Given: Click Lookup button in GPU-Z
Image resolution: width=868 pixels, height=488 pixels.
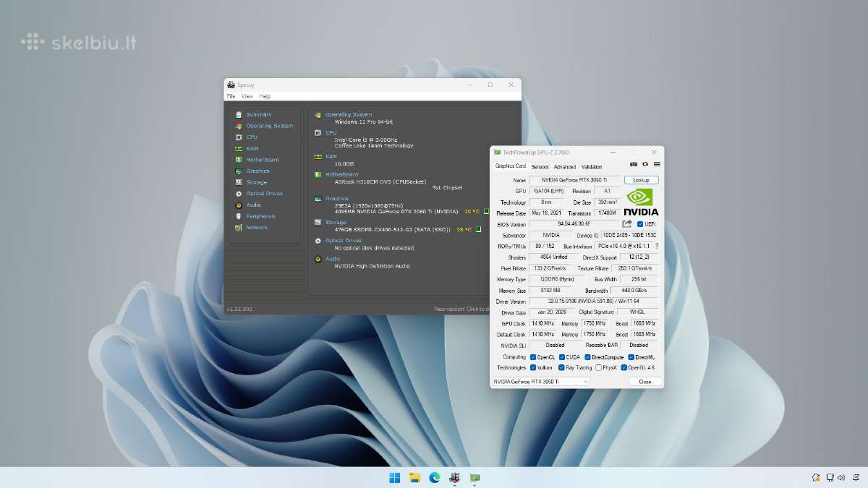Looking at the screenshot, I should click(641, 180).
